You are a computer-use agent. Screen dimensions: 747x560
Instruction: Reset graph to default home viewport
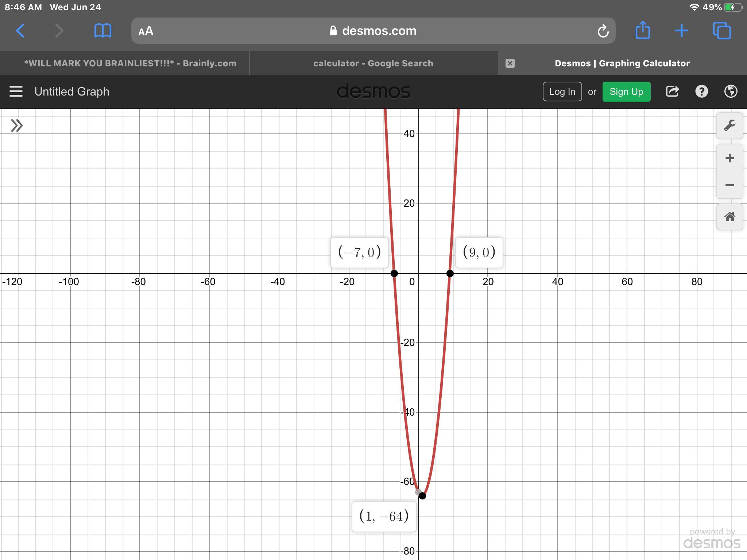(x=729, y=217)
